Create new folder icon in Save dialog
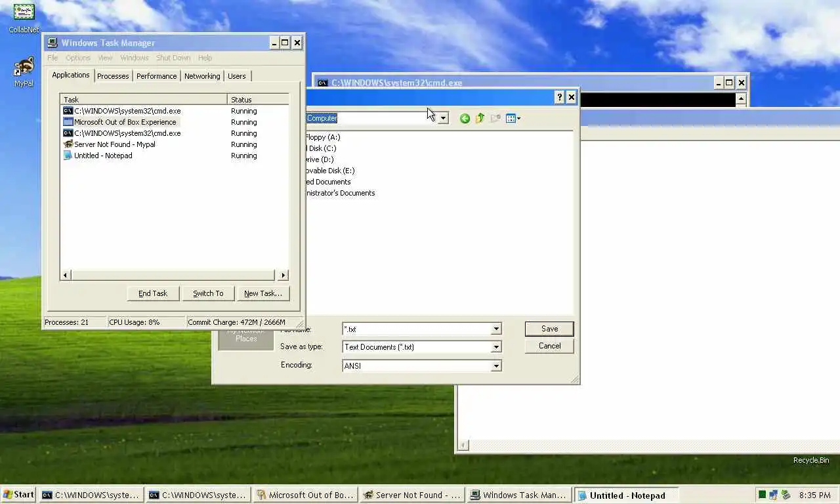Screen dimensions: 840x504 (495, 118)
